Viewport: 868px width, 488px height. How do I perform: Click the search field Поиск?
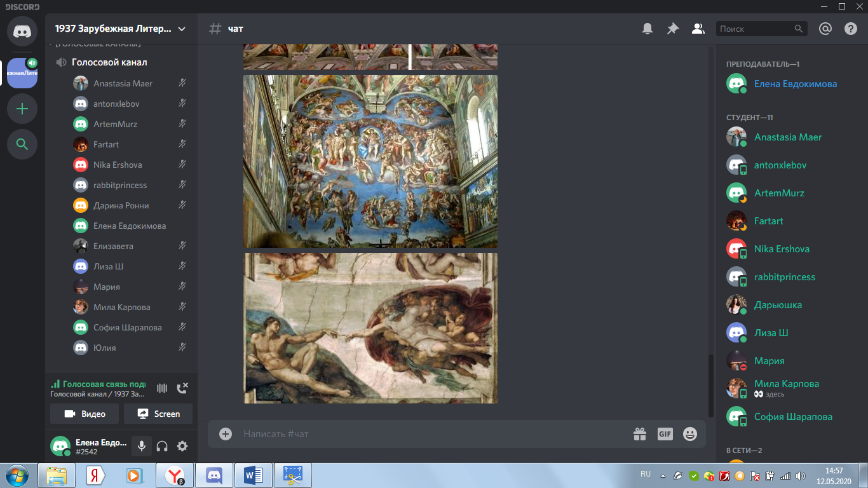pos(761,29)
